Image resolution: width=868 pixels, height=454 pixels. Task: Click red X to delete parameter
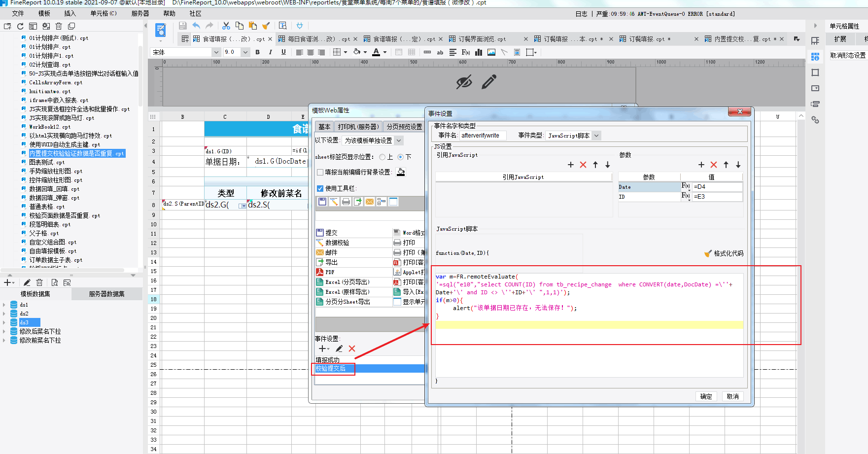pyautogui.click(x=713, y=165)
